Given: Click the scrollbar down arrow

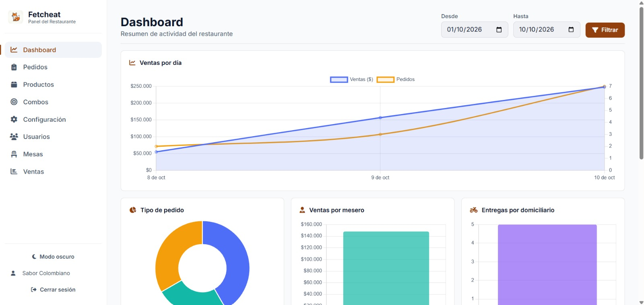Looking at the screenshot, I should point(641,302).
